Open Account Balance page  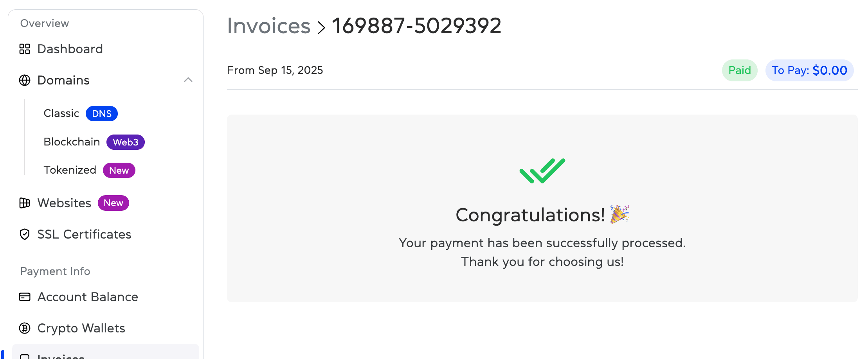pos(88,297)
